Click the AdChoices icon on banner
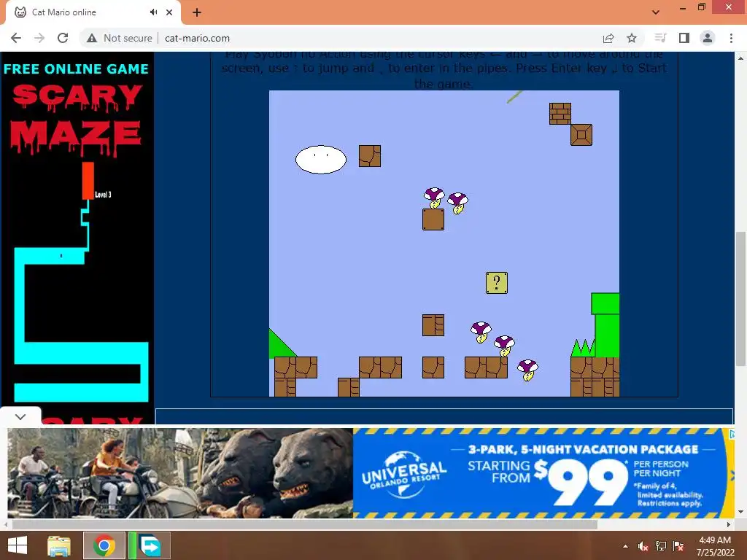Screen dimensions: 747x560 click(x=732, y=434)
